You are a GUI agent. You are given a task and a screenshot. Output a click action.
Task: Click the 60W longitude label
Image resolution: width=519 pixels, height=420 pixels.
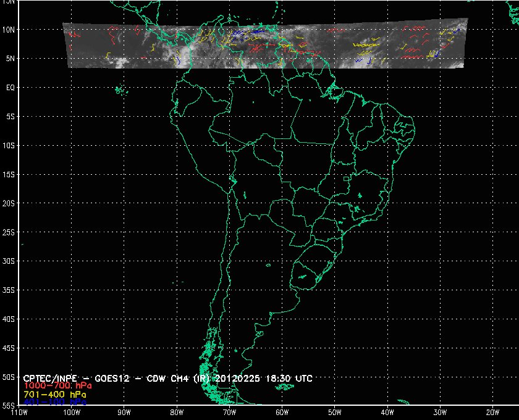pyautogui.click(x=282, y=413)
